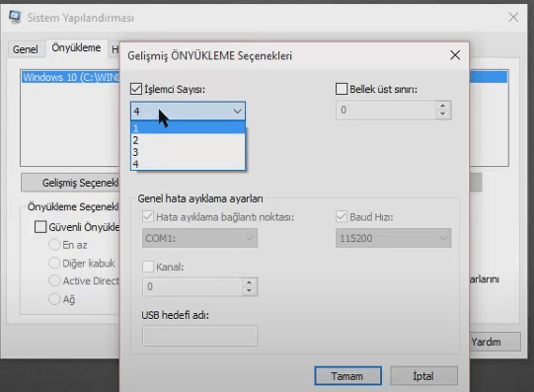This screenshot has height=392, width=534.
Task: Open the İşlemci Sayısı combo box showing 4
Action: coord(188,111)
